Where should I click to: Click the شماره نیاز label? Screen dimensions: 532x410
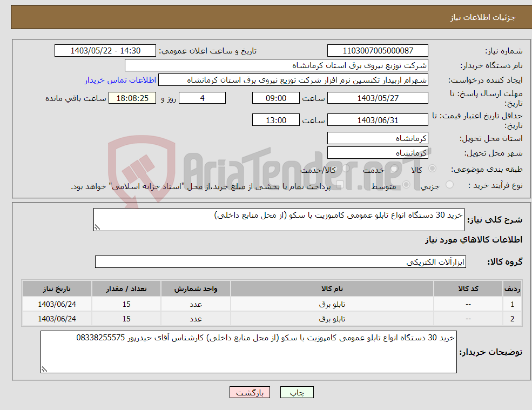pyautogui.click(x=504, y=51)
